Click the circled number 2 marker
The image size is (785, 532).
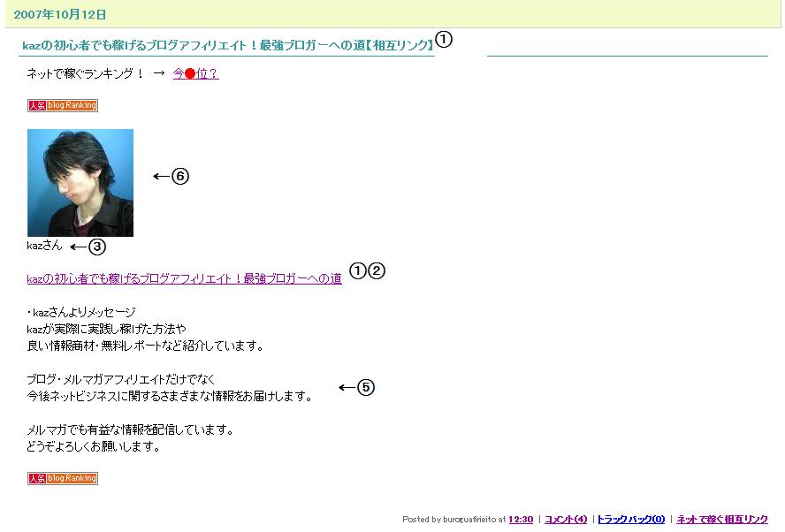tap(377, 270)
